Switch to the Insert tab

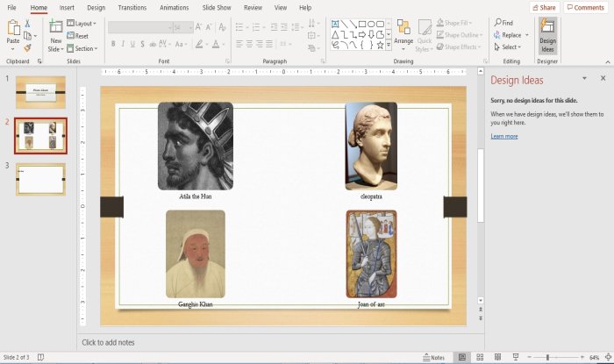click(x=67, y=7)
